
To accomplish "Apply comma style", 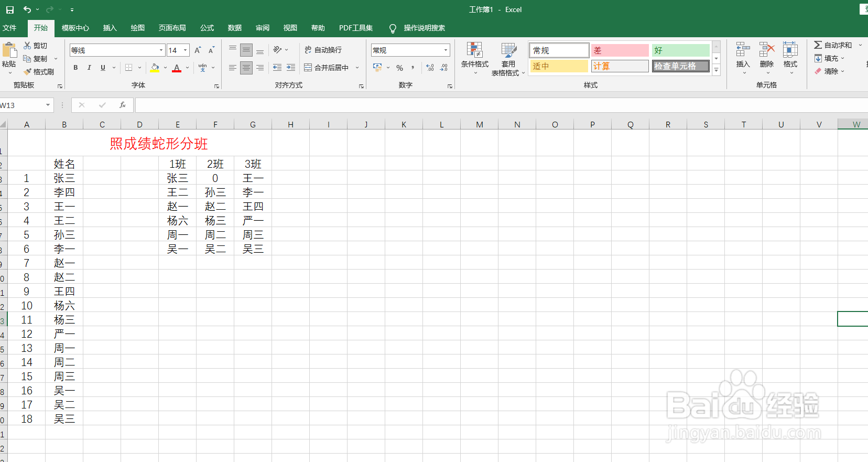I will [x=413, y=68].
